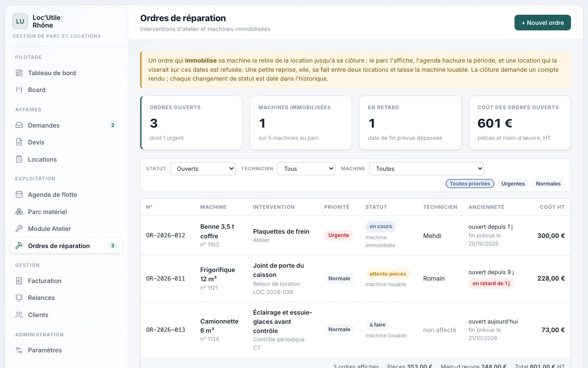
Task: Click the Board columns icon
Action: click(x=19, y=90)
